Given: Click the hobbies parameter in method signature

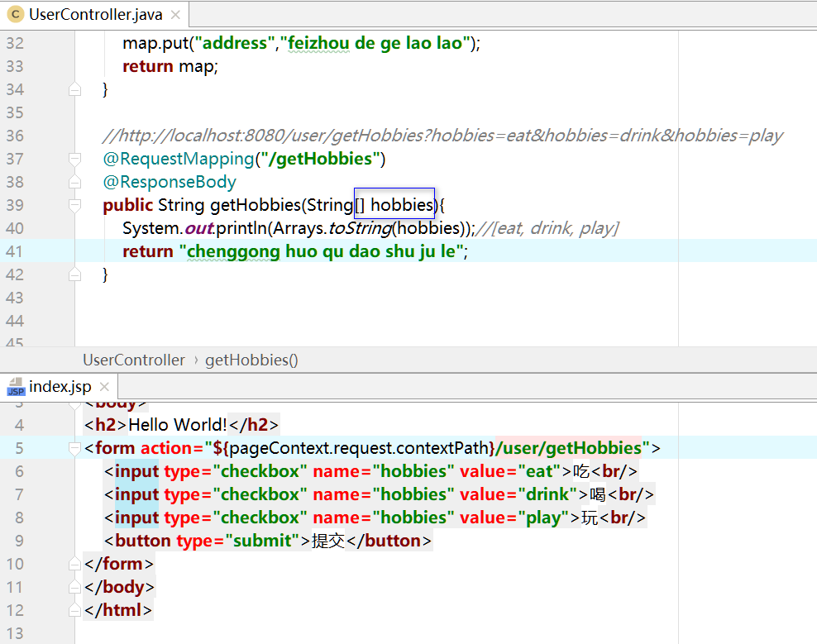Looking at the screenshot, I should click(402, 205).
